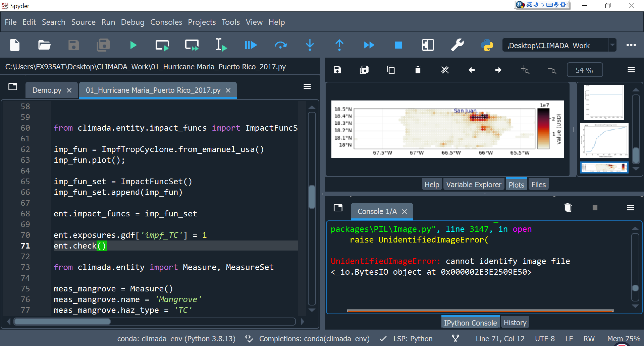Screen dimensions: 644x346
Task: Select the highlighted plot thumbnail
Action: pyautogui.click(x=604, y=167)
